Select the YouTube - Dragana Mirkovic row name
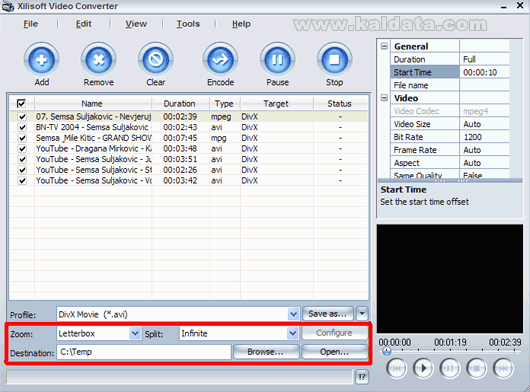Viewport: 530px width, 392px height. 94,149
